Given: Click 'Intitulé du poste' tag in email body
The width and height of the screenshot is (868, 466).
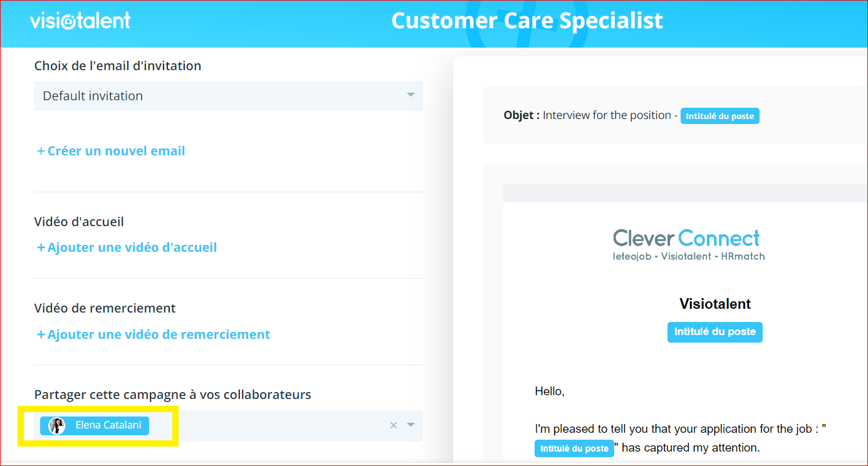Looking at the screenshot, I should click(x=574, y=448).
